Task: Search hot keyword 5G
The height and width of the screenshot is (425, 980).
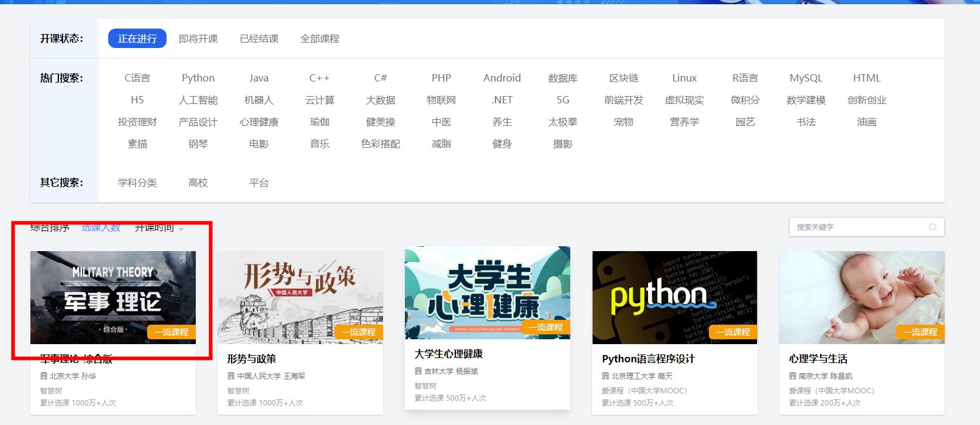Action: 563,100
